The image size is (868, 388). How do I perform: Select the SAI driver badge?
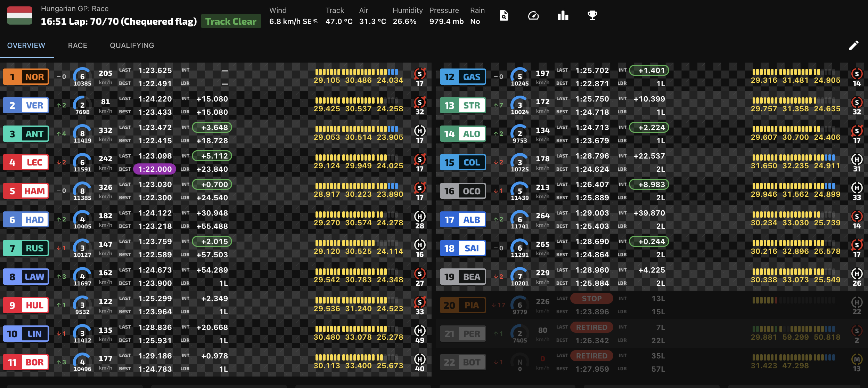[463, 248]
